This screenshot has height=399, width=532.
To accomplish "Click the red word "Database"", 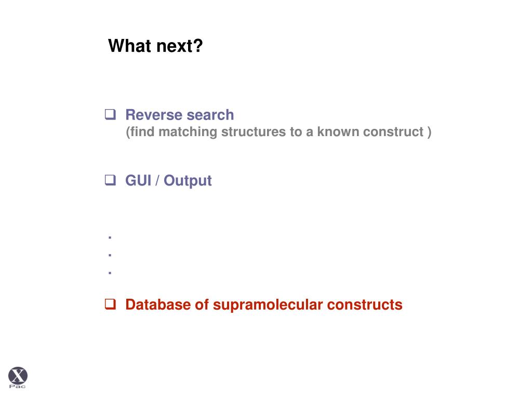I will point(158,304).
